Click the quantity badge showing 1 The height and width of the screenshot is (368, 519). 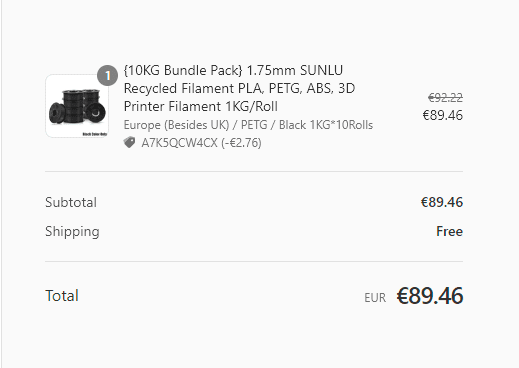(x=107, y=76)
